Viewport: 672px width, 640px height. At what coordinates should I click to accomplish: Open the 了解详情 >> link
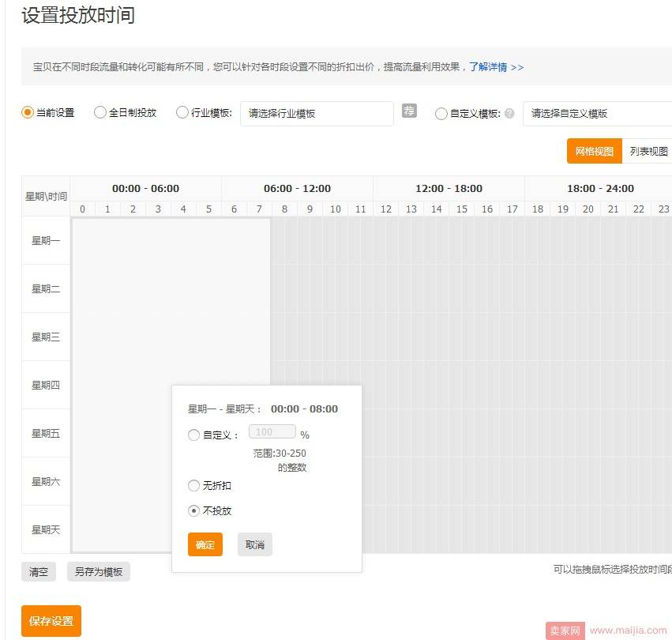coord(496,67)
